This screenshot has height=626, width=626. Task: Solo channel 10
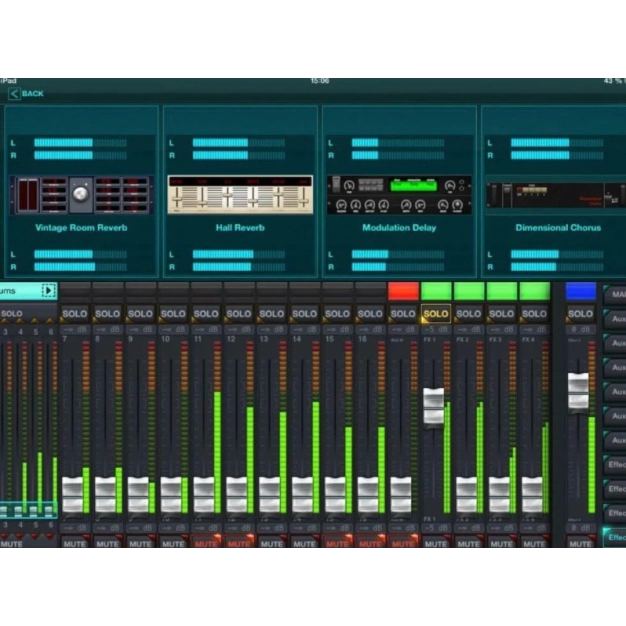173,314
